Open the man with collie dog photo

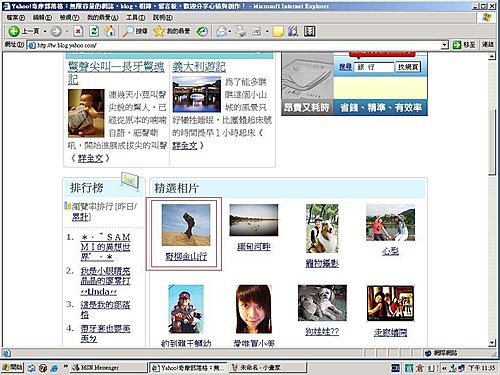pos(322,229)
